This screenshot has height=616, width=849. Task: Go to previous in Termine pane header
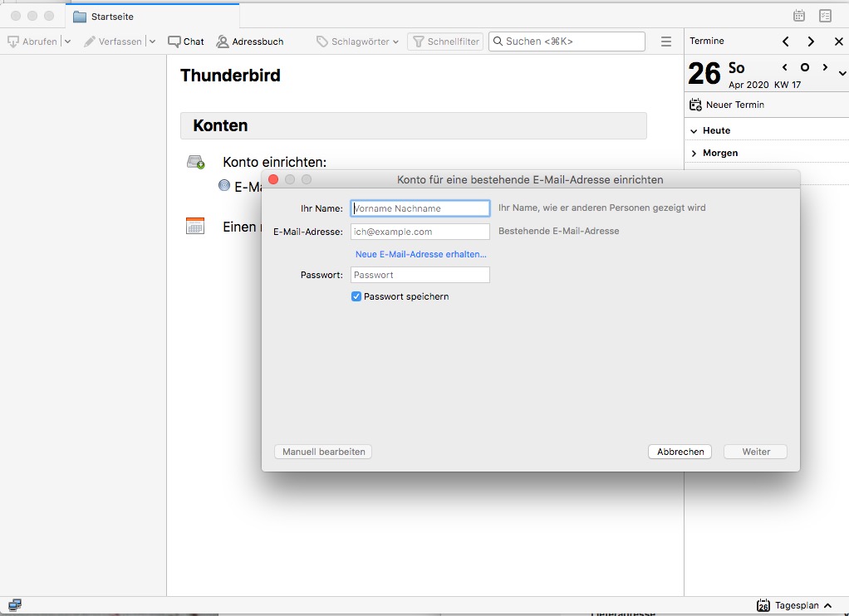pos(786,42)
